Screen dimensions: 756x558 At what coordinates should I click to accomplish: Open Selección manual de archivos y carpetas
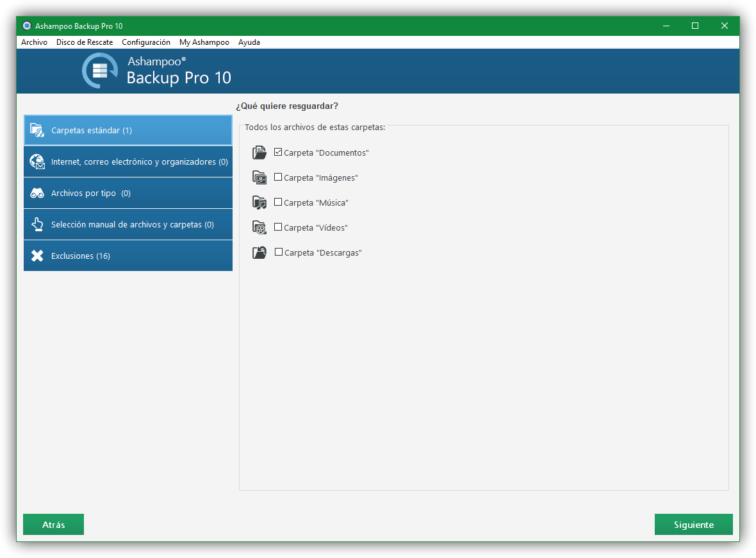click(x=127, y=224)
